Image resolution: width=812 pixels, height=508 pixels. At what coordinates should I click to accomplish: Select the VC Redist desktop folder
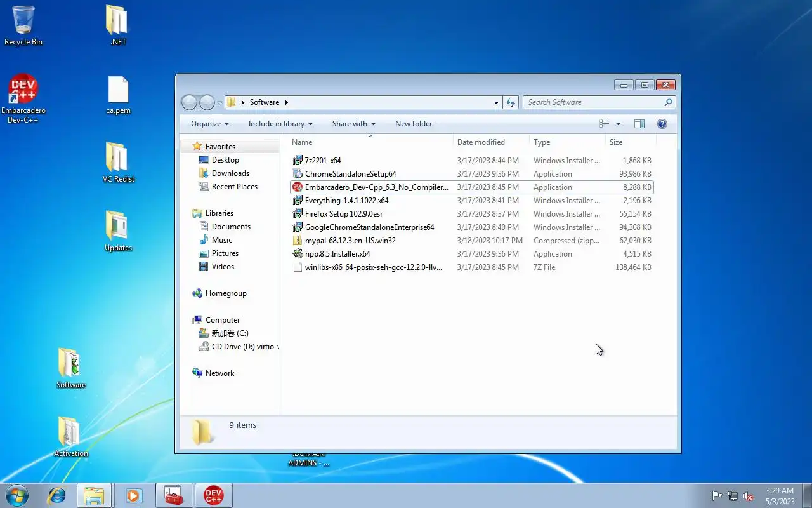pos(118,163)
